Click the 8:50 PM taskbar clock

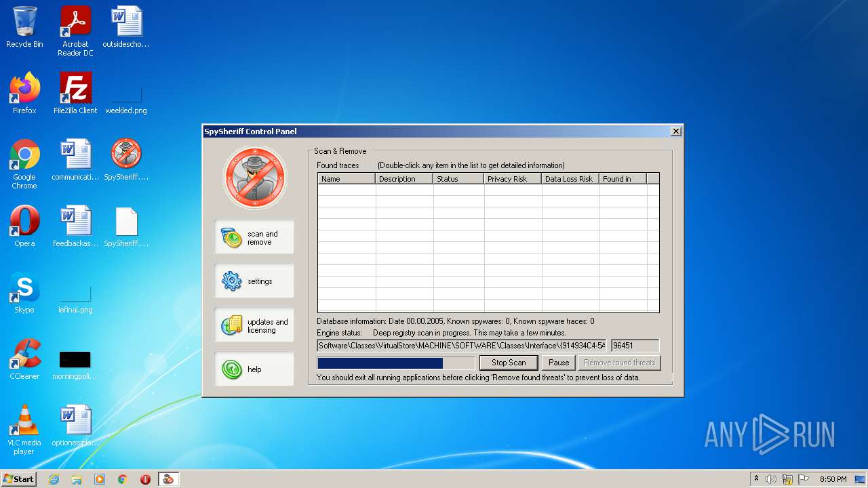(x=833, y=479)
